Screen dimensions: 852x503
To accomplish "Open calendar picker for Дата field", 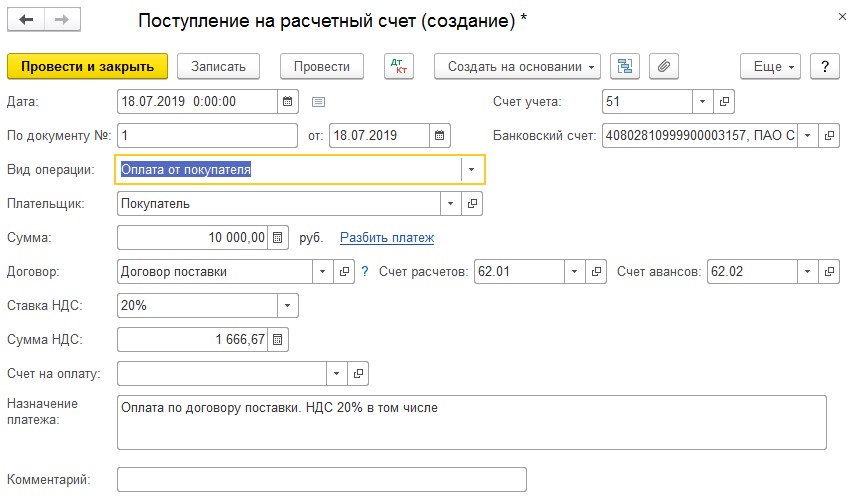I will 288,102.
